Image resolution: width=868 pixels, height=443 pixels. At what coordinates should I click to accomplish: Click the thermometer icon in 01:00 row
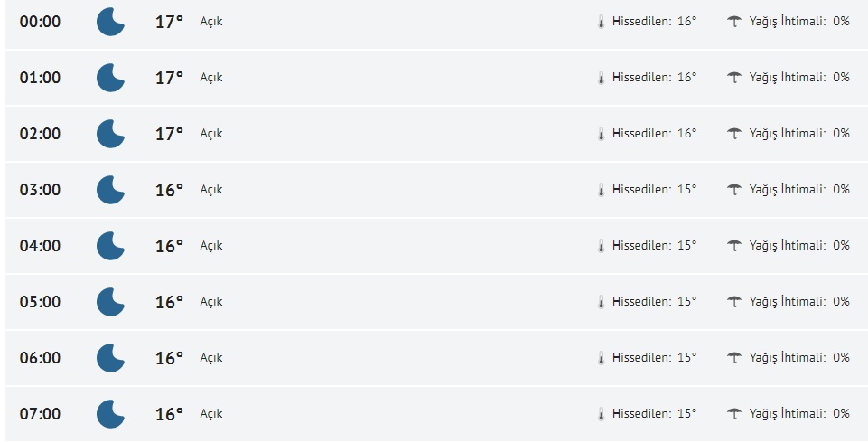600,78
